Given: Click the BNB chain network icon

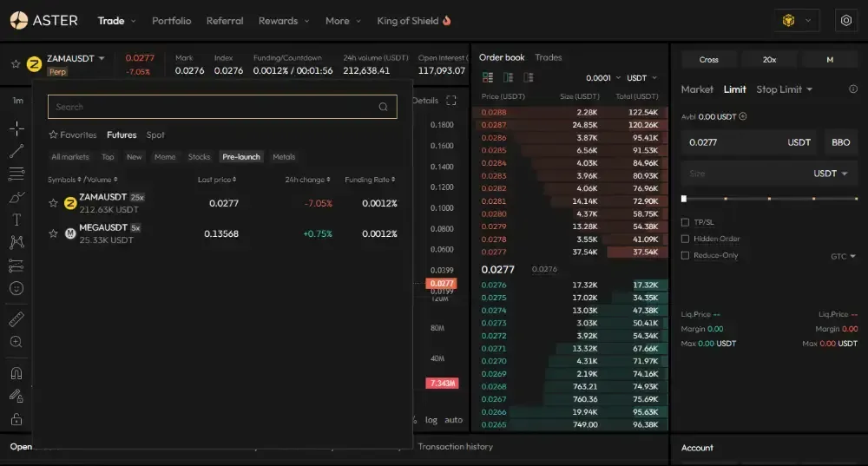Looking at the screenshot, I should click(x=788, y=21).
